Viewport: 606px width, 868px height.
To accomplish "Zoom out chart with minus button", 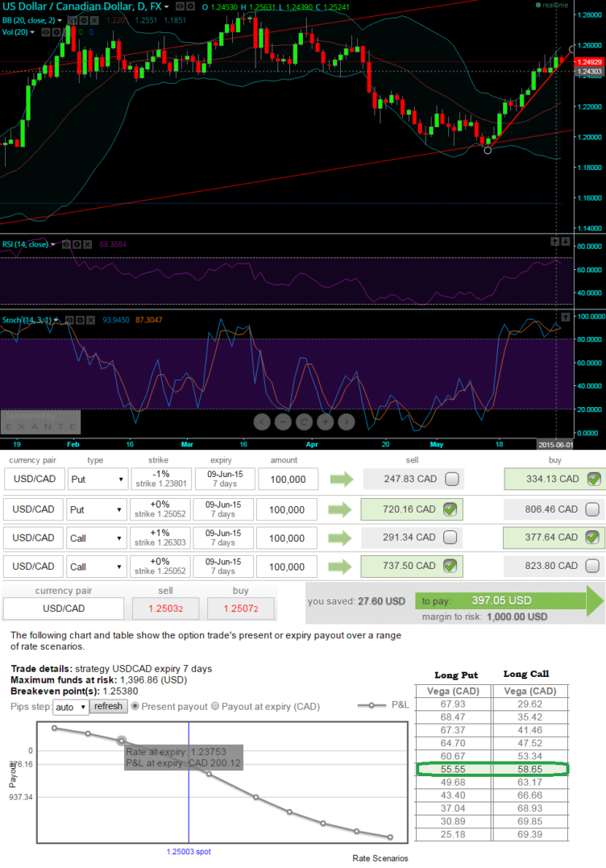I will (x=283, y=422).
